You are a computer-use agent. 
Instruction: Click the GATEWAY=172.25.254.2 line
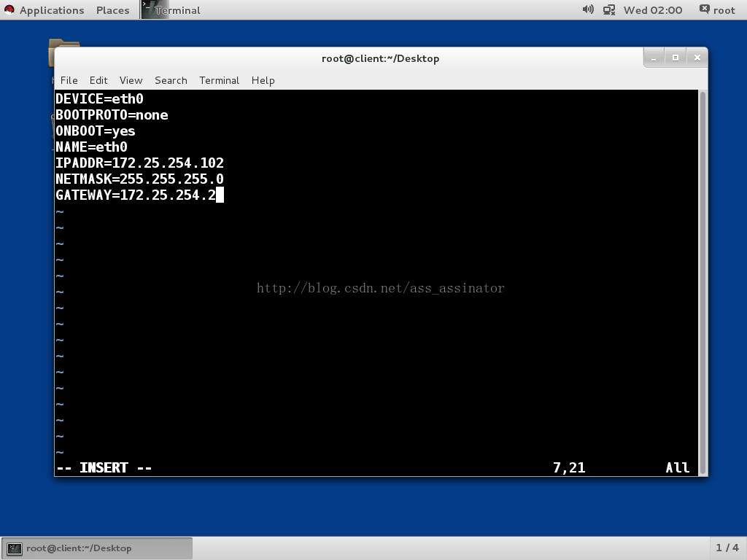pyautogui.click(x=136, y=195)
